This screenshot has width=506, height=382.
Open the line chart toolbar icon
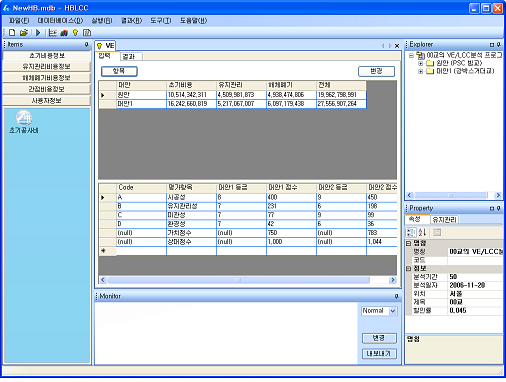53,33
